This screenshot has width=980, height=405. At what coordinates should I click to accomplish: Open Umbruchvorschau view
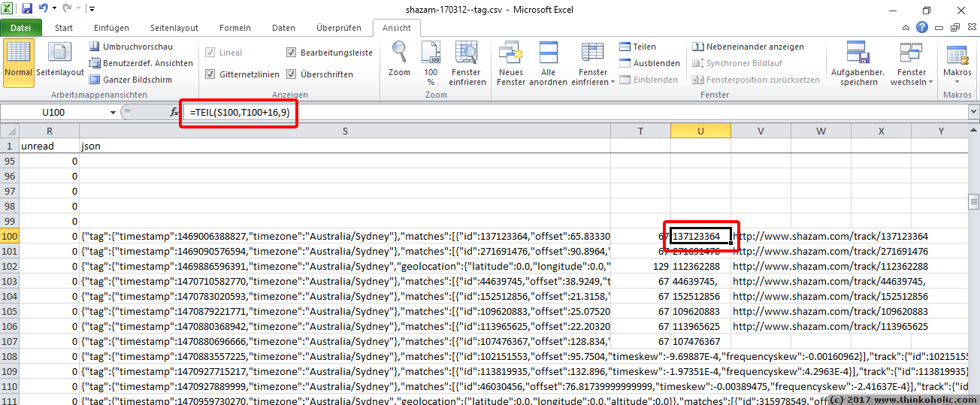[130, 47]
